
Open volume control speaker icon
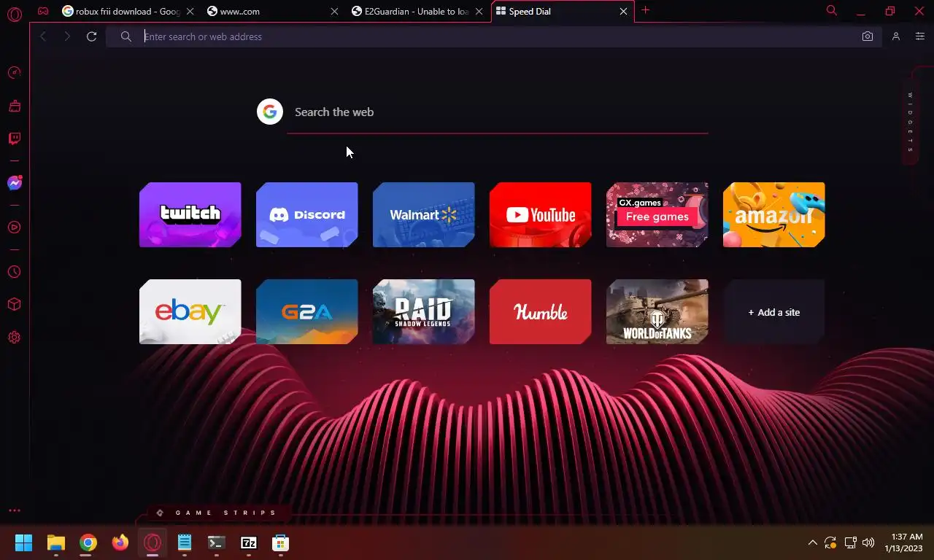(x=868, y=542)
